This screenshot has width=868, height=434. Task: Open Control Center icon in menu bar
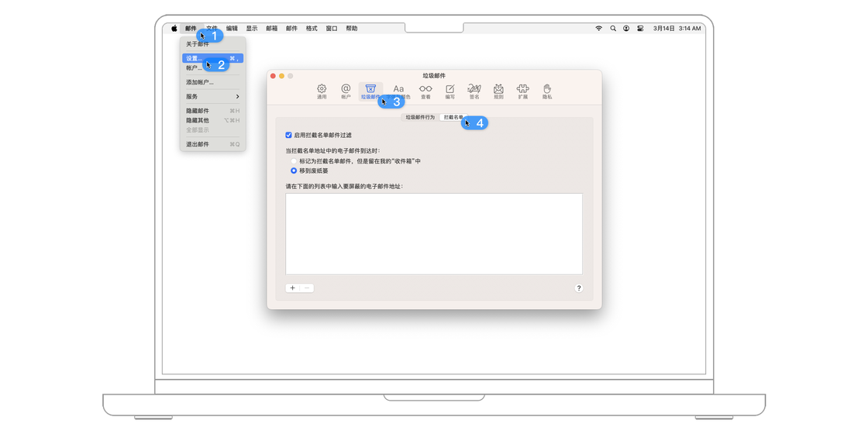[x=640, y=28]
